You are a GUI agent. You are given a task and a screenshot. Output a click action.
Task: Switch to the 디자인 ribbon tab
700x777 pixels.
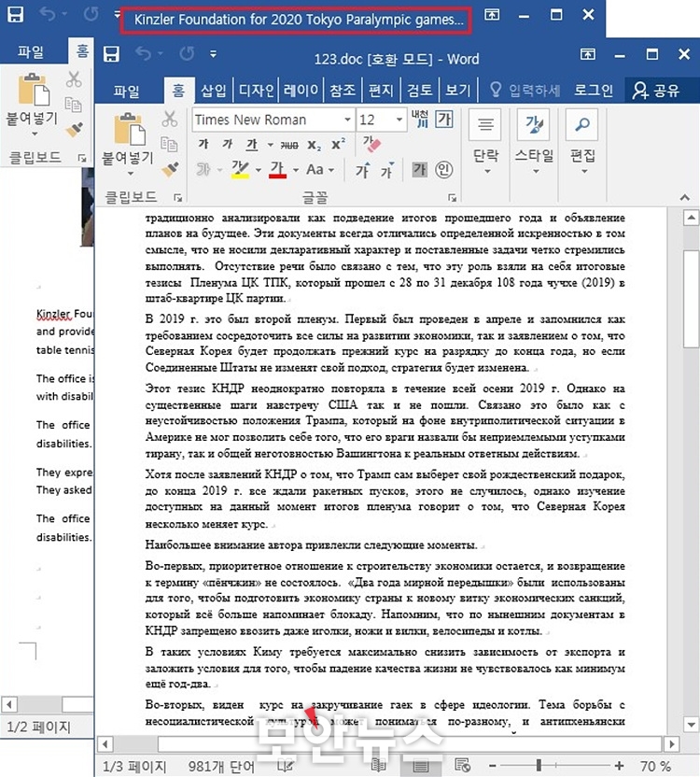point(256,91)
